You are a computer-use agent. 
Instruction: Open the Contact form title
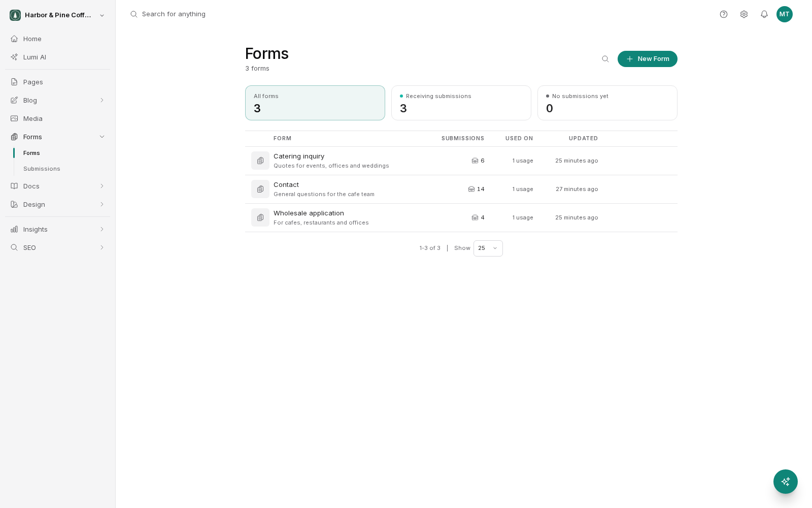click(286, 185)
